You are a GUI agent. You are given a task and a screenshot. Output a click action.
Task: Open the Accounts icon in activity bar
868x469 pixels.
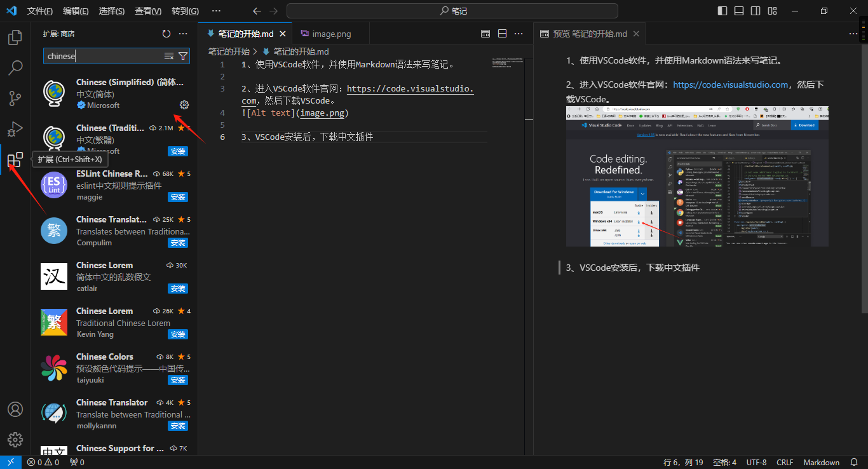tap(15, 409)
